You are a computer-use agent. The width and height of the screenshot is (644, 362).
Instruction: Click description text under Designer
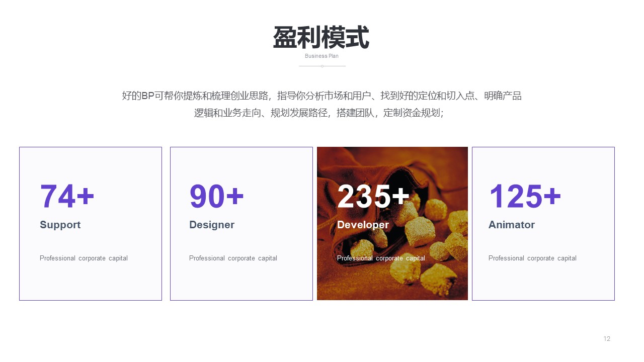(233, 258)
